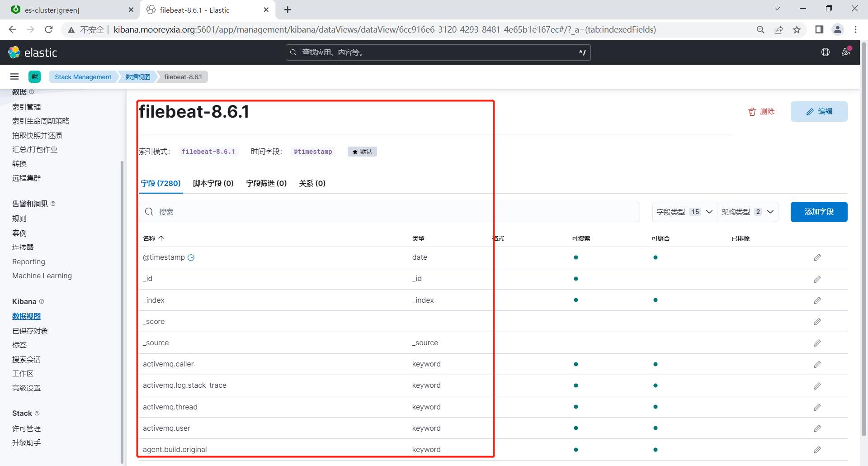Click the global 查找应用、内容等 search box

pyautogui.click(x=438, y=52)
